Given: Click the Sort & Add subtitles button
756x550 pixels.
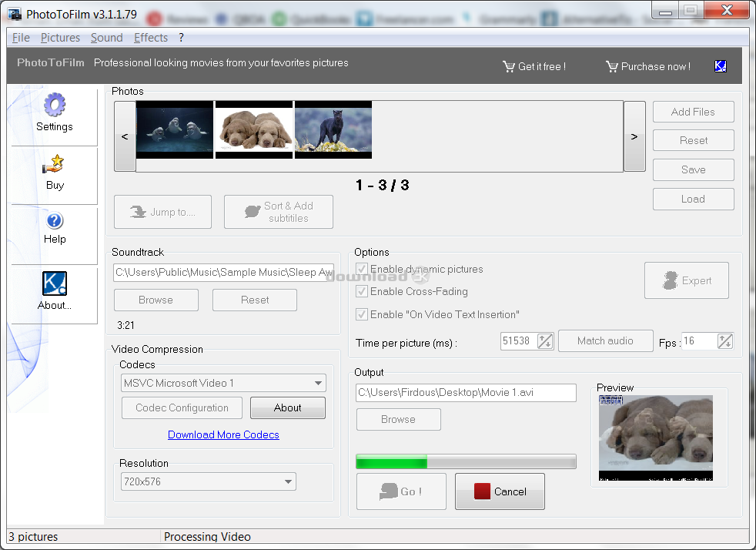Looking at the screenshot, I should click(x=278, y=212).
